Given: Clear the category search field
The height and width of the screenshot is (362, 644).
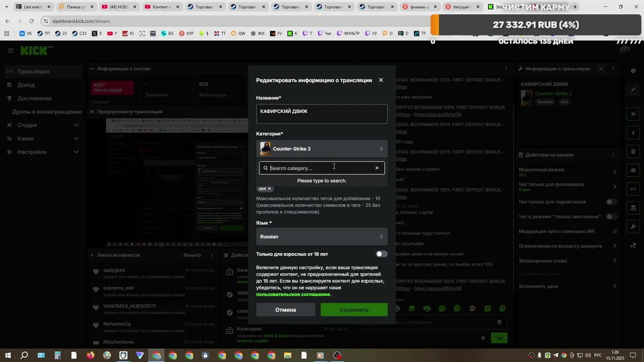Looking at the screenshot, I should coord(377,168).
